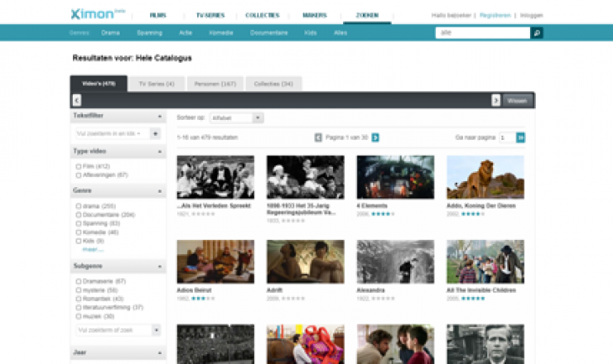This screenshot has width=613, height=364.
Task: Click the Registreren link
Action: (x=495, y=16)
